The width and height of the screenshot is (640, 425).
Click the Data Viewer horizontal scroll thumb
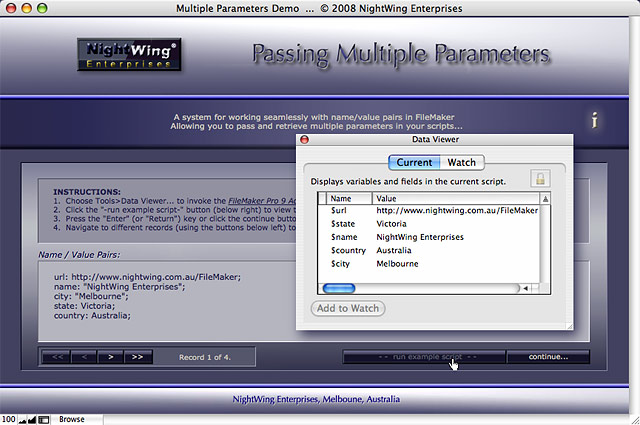point(339,288)
